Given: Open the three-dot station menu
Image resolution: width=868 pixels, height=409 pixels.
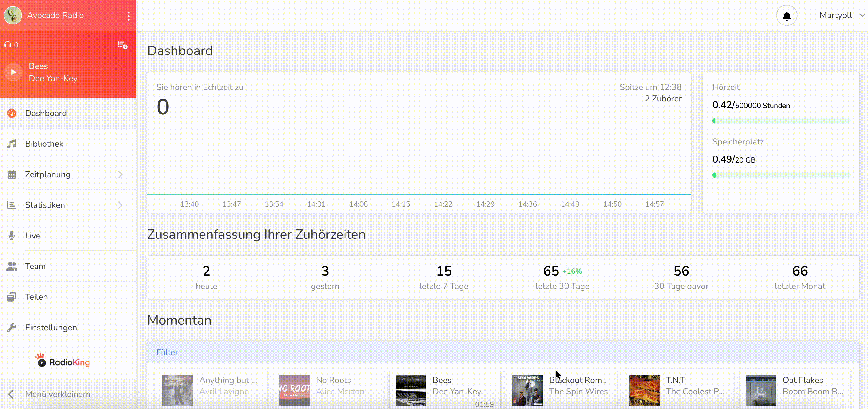Looking at the screenshot, I should (x=129, y=16).
